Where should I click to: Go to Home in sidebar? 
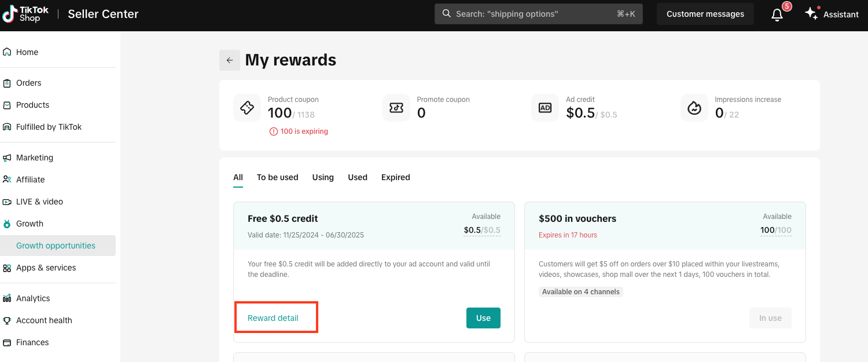(x=27, y=52)
